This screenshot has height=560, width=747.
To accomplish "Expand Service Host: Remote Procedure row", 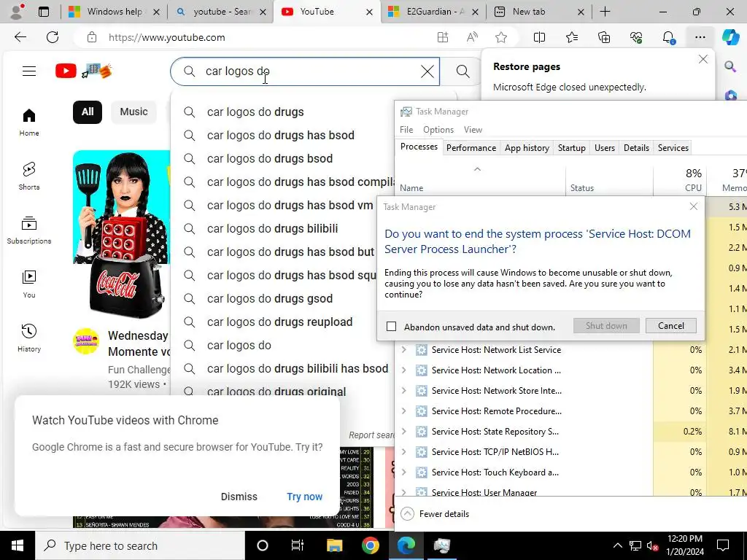I will [403, 411].
